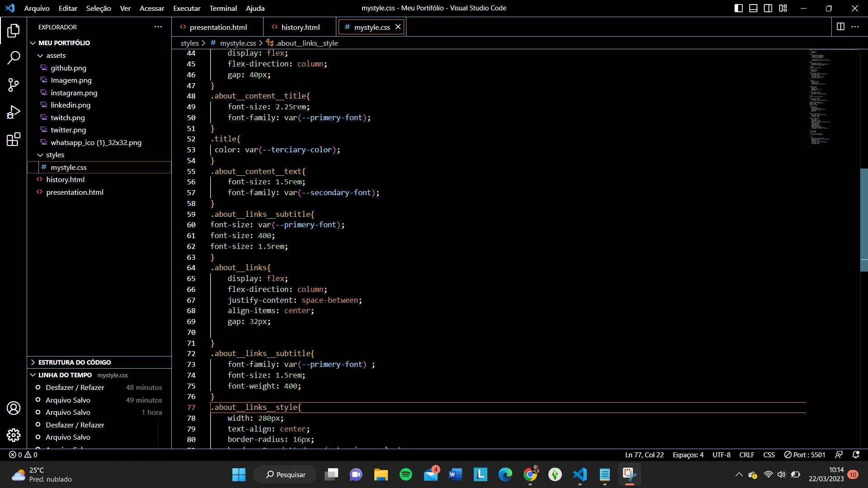This screenshot has width=868, height=488.
Task: Open the Executar menu
Action: [x=187, y=8]
